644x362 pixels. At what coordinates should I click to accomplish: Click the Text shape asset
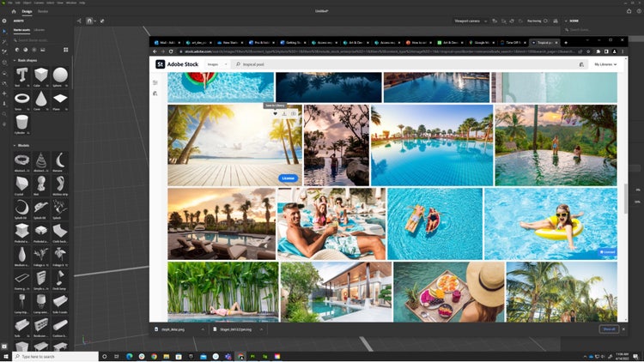tap(21, 76)
